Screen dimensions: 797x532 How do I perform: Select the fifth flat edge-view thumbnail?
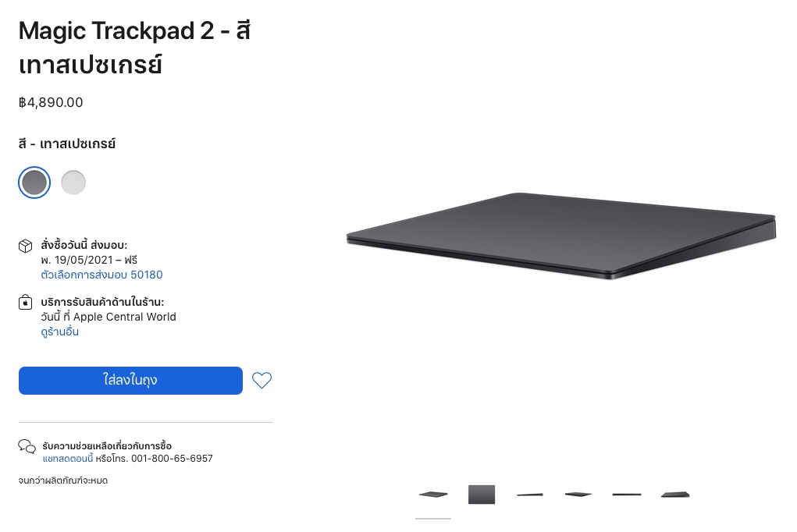point(627,495)
